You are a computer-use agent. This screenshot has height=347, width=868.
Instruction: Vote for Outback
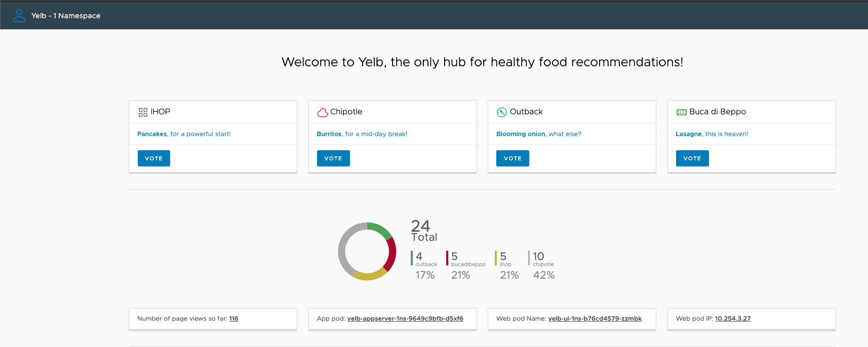pos(512,158)
